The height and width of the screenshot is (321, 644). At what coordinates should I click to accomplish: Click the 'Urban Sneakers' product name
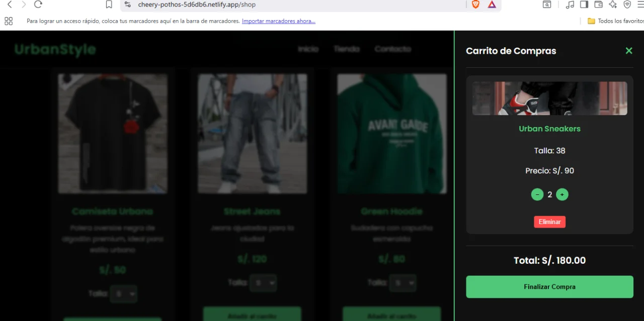click(x=549, y=129)
